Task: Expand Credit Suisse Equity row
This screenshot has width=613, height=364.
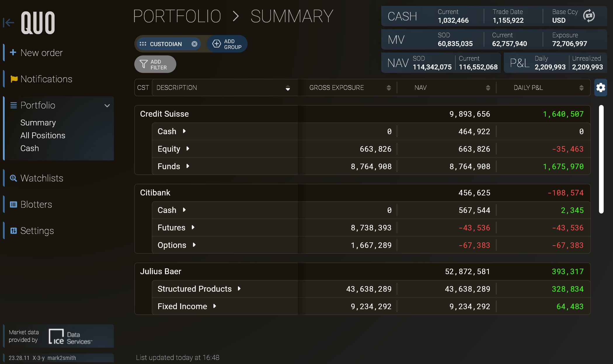Action: tap(188, 149)
